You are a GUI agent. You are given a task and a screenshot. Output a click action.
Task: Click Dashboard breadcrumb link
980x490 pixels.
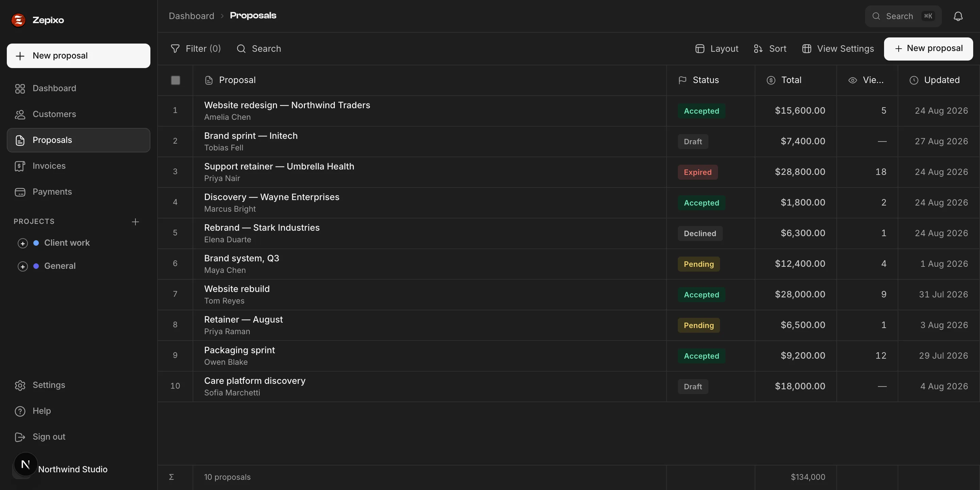tap(191, 16)
